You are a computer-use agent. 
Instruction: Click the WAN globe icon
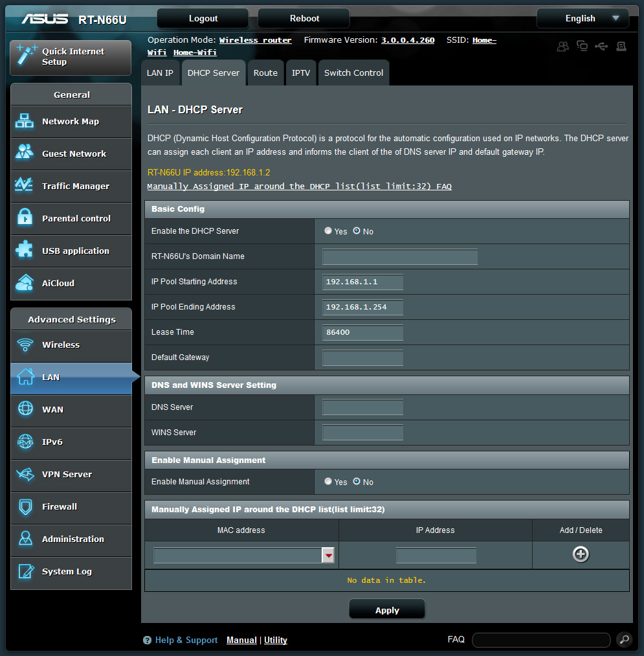[x=25, y=409]
